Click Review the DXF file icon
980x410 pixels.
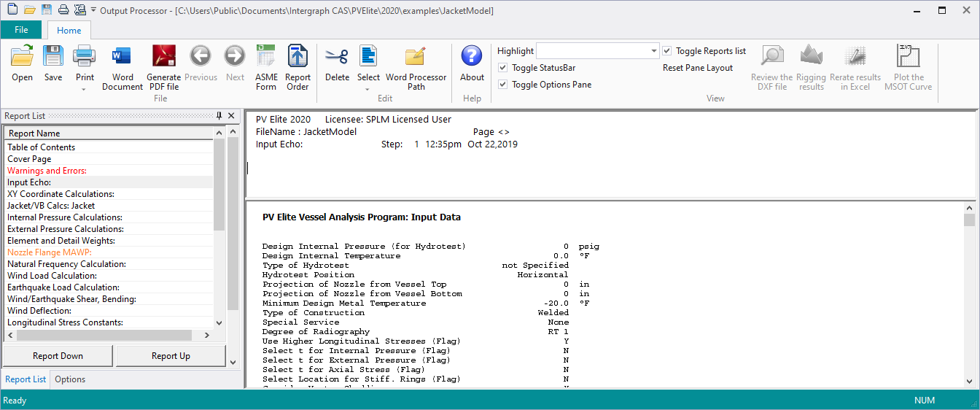click(771, 57)
